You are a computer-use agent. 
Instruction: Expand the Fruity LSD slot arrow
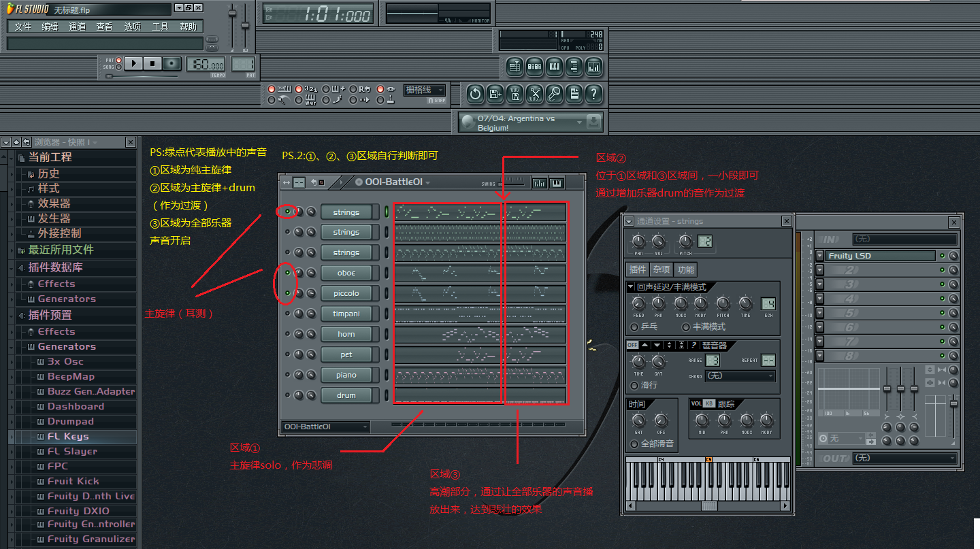[x=820, y=256]
